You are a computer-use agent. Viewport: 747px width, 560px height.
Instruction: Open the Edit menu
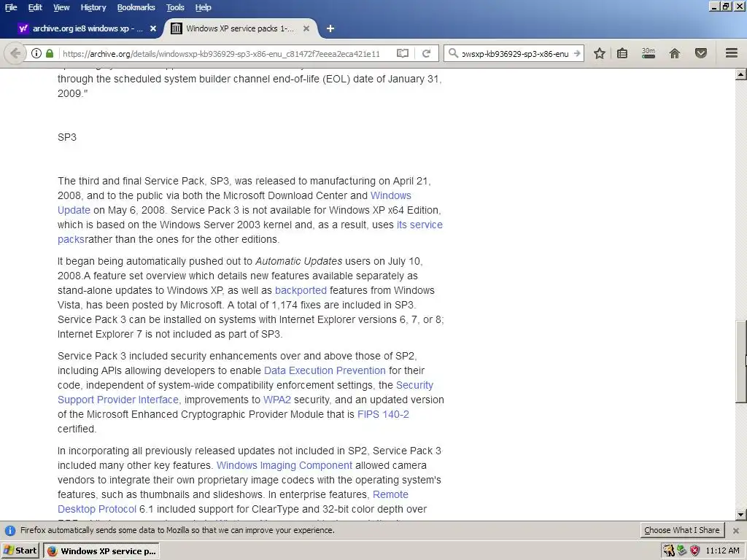pyautogui.click(x=35, y=7)
